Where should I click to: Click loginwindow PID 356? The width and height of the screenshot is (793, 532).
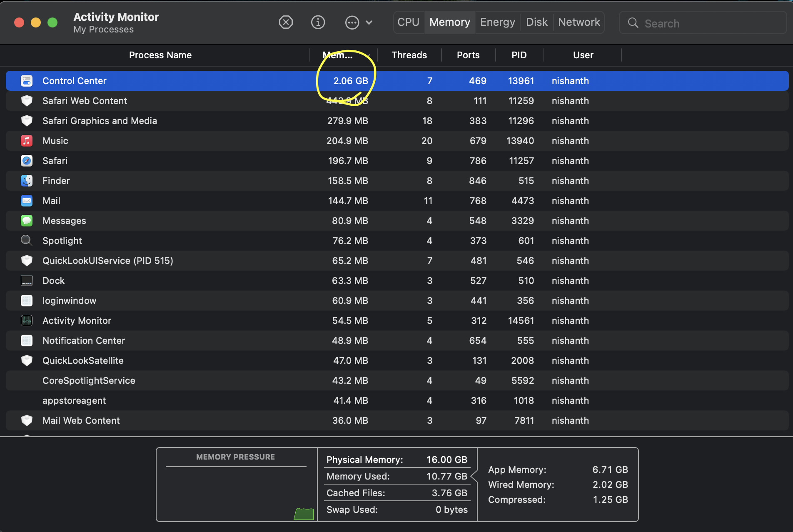(x=525, y=301)
